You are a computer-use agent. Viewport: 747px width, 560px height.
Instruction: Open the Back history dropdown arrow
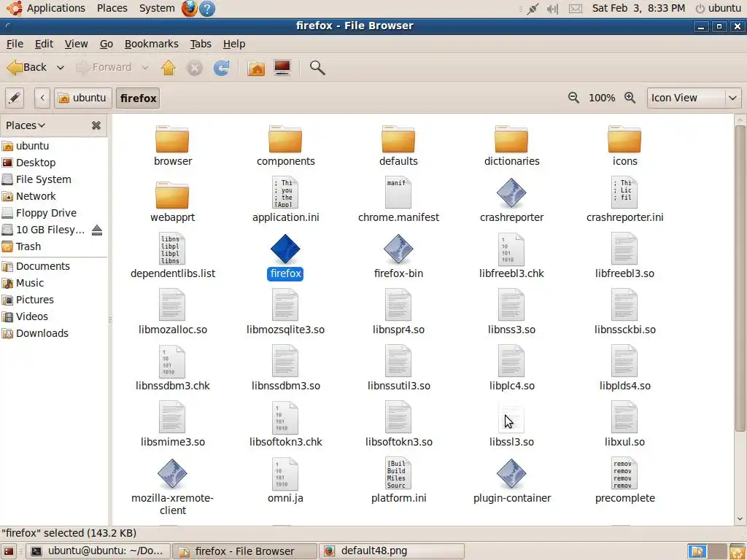point(61,68)
